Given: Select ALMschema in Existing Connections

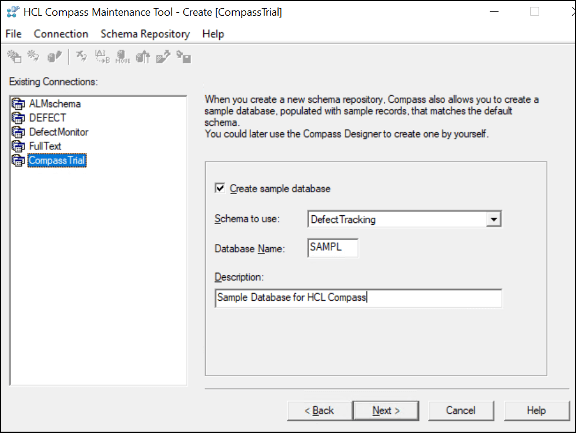Looking at the screenshot, I should coord(55,104).
